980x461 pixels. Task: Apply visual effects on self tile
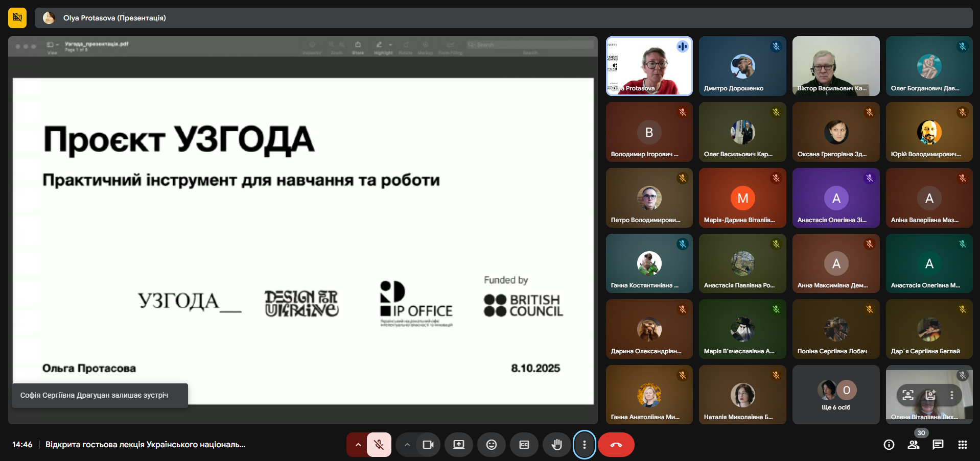point(930,395)
